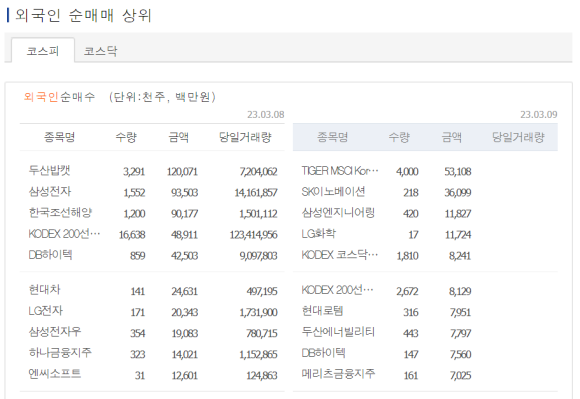Open the LG전자 stock link
Viewport: 580px width, 399px height.
tap(46, 311)
